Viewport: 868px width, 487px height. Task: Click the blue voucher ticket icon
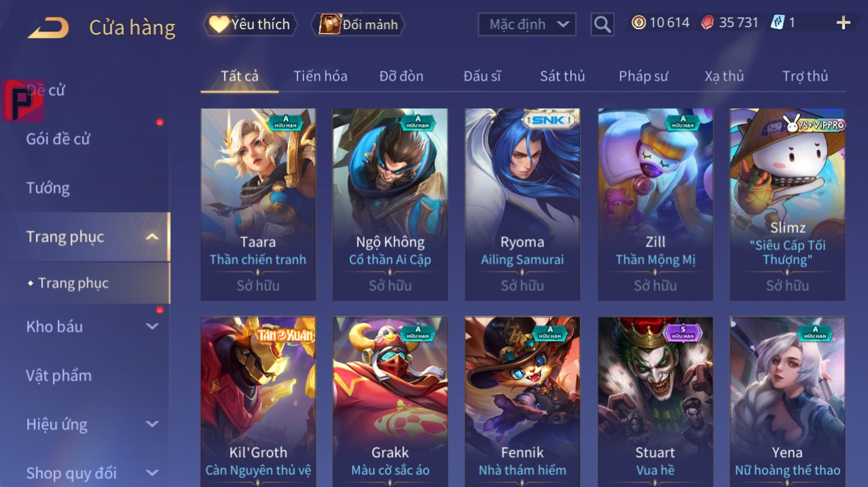(777, 22)
